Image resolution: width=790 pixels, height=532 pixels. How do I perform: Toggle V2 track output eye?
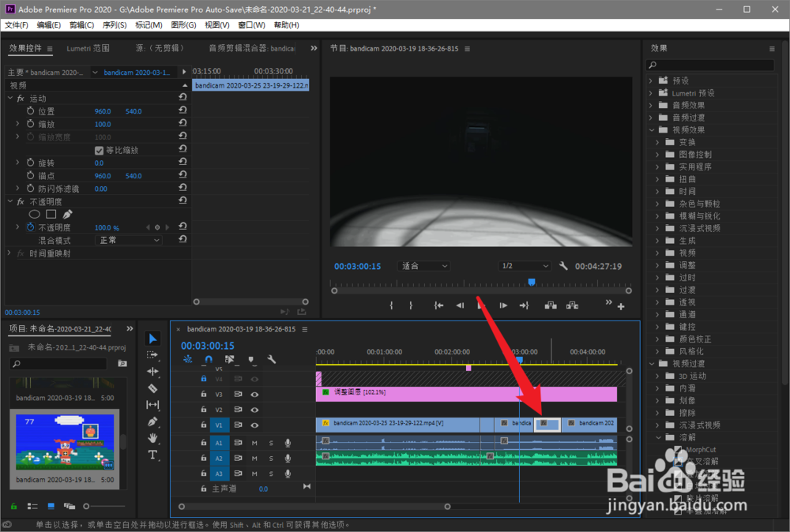point(254,410)
